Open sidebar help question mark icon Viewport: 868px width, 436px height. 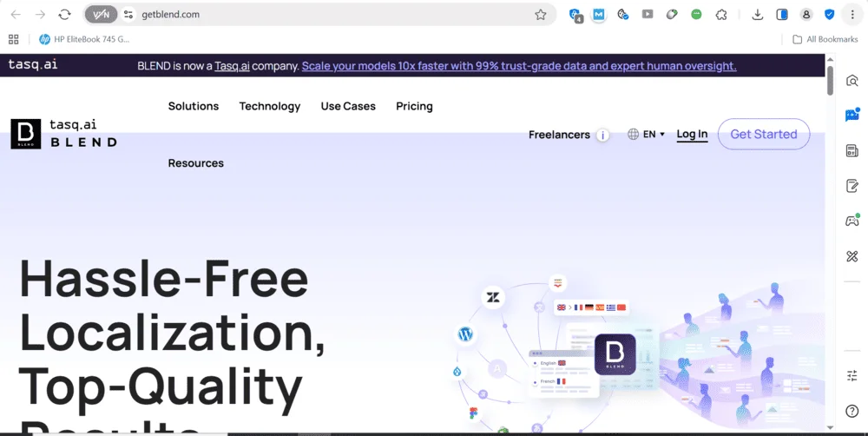(x=852, y=411)
